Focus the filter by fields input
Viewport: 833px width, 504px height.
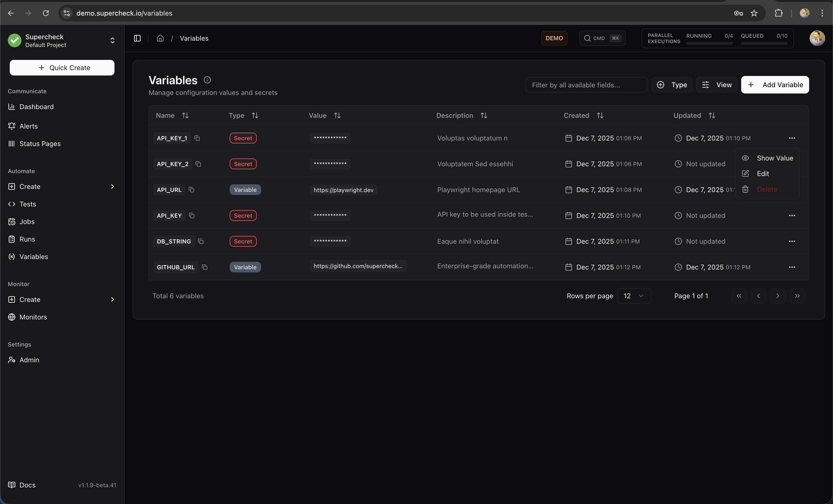586,85
